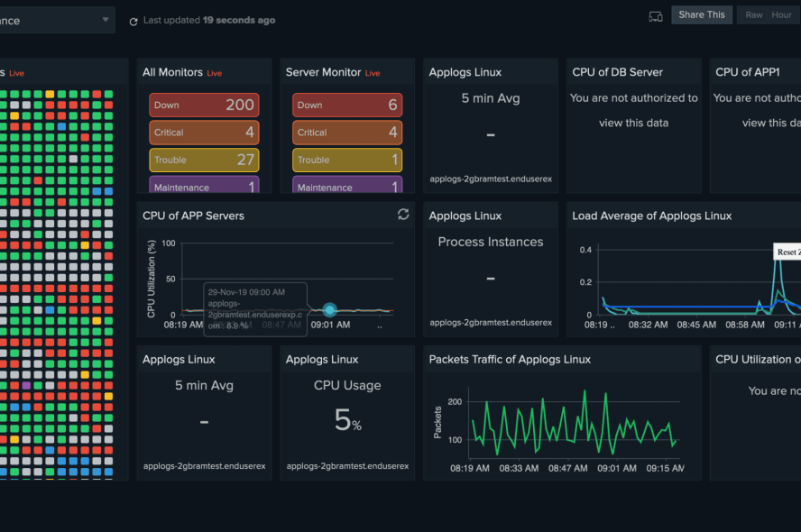Screen dimensions: 801x532
Task: Open the dashboard selector dropdown
Action: coord(106,18)
